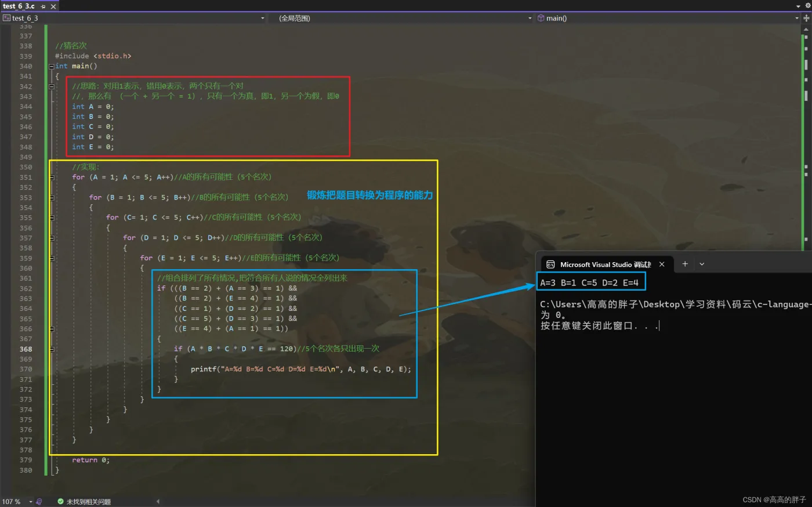Viewport: 812px width, 507px height.
Task: Collapse the for C loop at line 355
Action: tap(52, 218)
